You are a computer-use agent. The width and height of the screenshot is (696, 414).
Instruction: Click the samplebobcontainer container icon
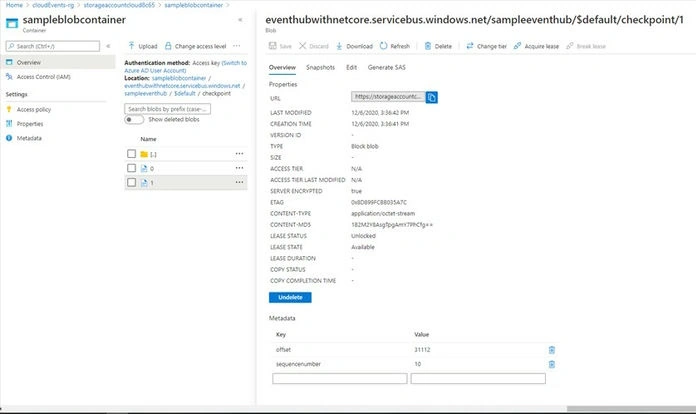(x=12, y=23)
